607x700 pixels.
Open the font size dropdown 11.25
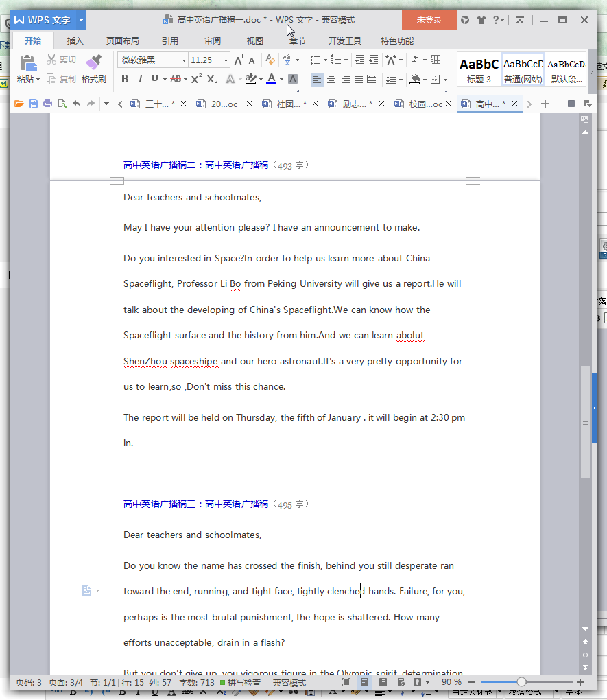tap(226, 60)
